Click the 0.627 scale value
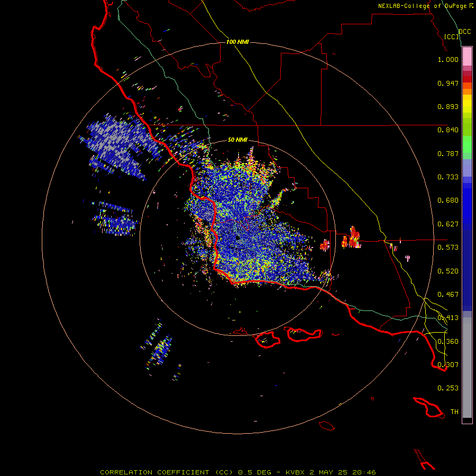 click(448, 224)
